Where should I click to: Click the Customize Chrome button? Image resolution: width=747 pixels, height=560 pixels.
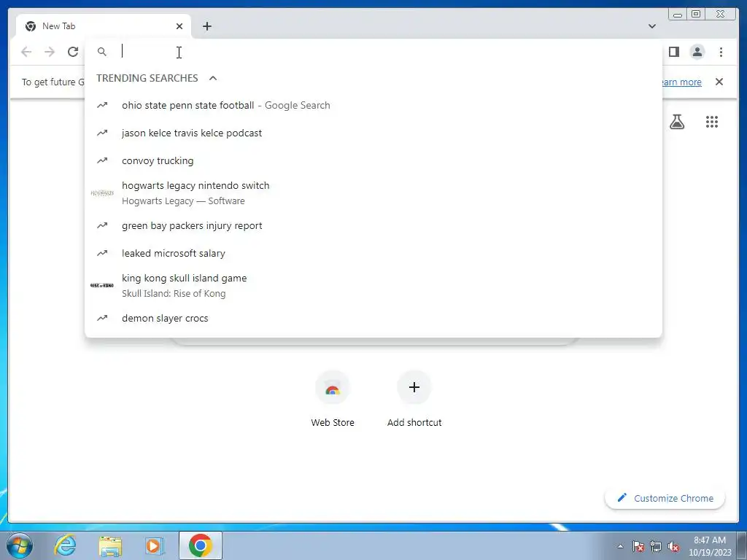pos(665,498)
